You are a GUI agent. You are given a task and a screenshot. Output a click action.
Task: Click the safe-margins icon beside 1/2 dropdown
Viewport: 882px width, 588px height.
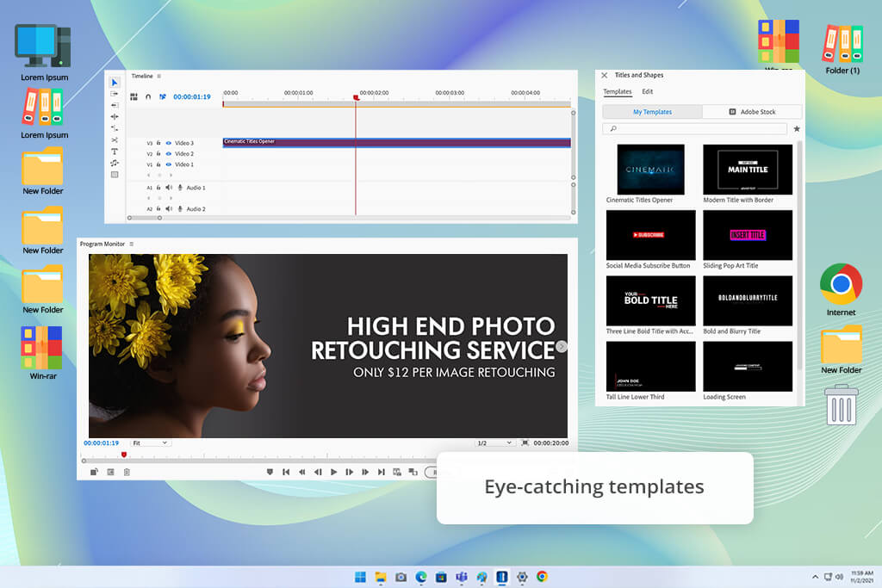(x=525, y=443)
